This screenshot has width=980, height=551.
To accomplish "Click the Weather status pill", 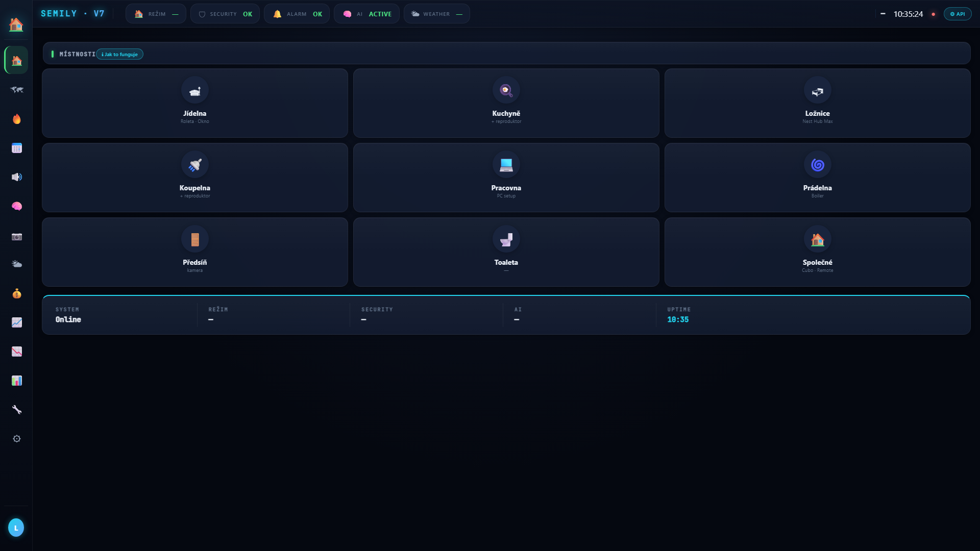I will (x=437, y=14).
